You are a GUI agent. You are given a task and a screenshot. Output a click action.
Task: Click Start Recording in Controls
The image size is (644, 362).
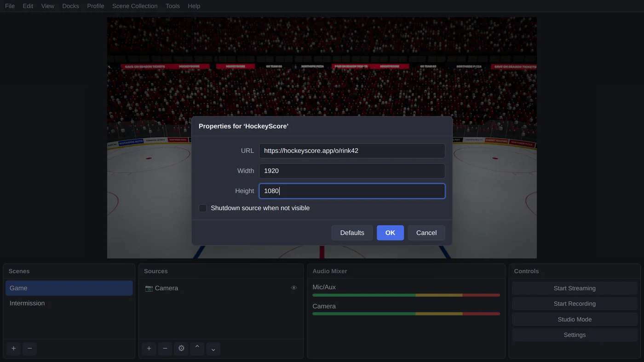click(575, 304)
